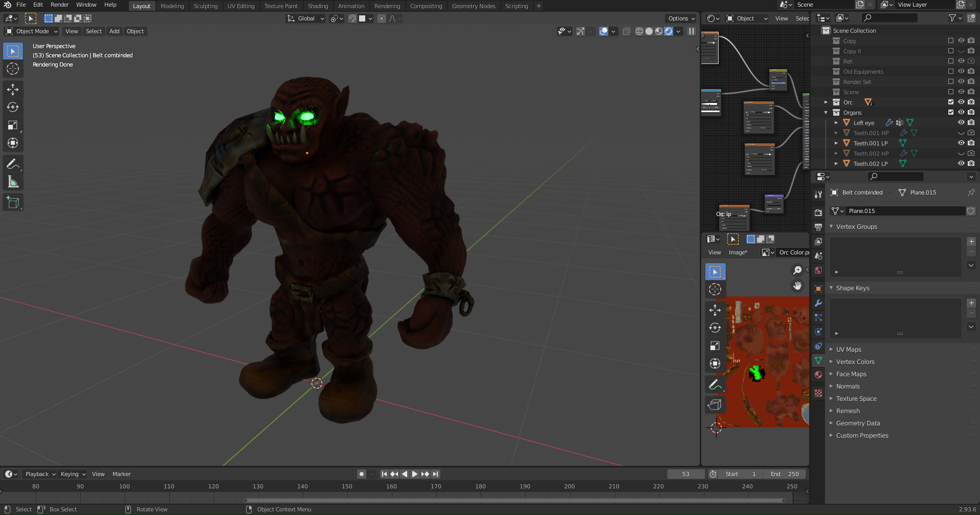Viewport: 980px width, 515px height.
Task: Enable the Copy collection checkbox
Action: 951,41
